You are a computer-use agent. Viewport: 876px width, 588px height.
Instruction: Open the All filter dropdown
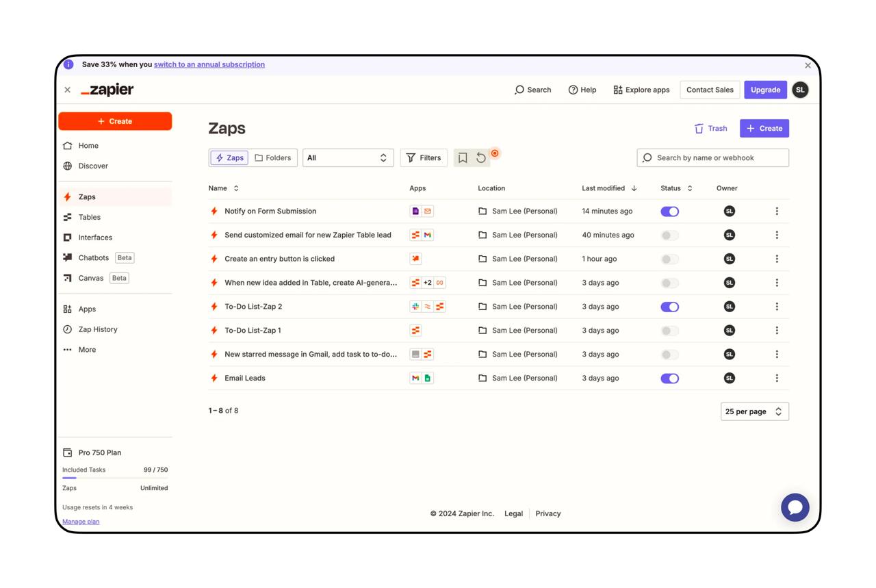(x=348, y=158)
